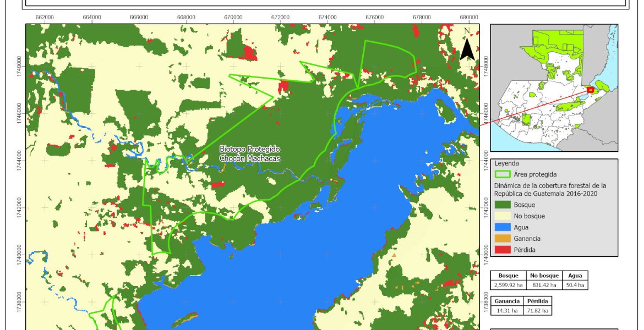Click the north arrow compass icon
Viewport: 644px width, 330px height.
467,45
